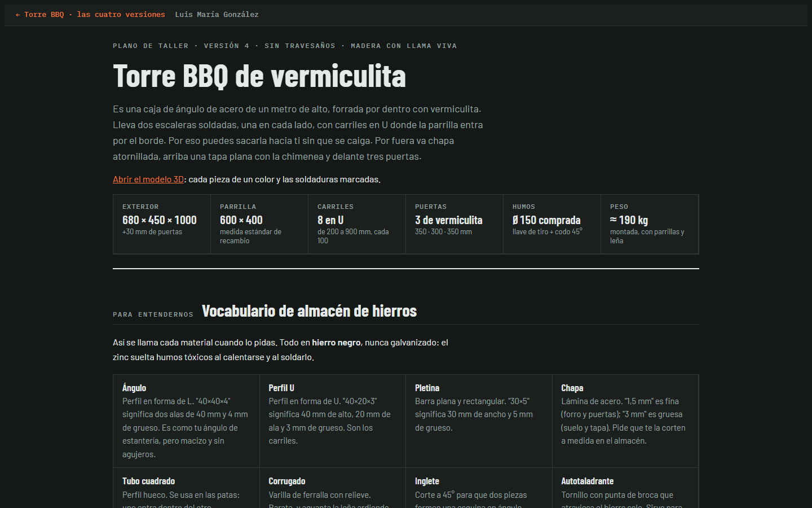This screenshot has width=812, height=508.
Task: Click the text llave de tiro + codo 45°
Action: (548, 232)
